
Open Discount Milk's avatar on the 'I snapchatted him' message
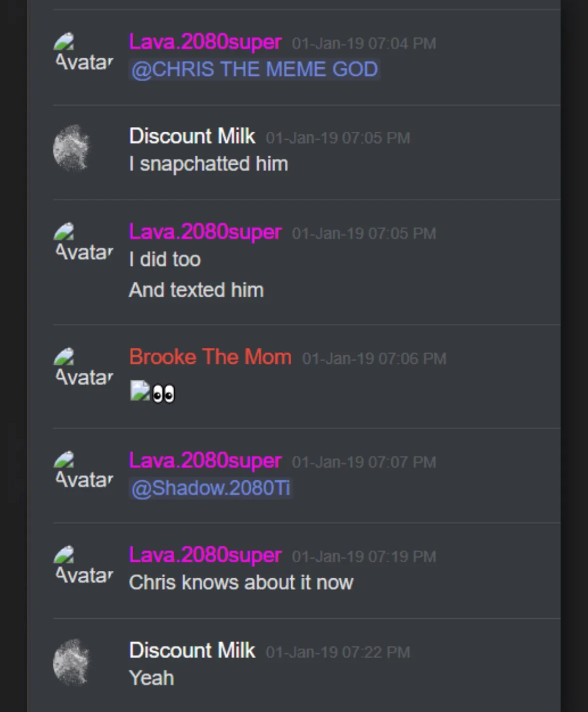click(71, 148)
